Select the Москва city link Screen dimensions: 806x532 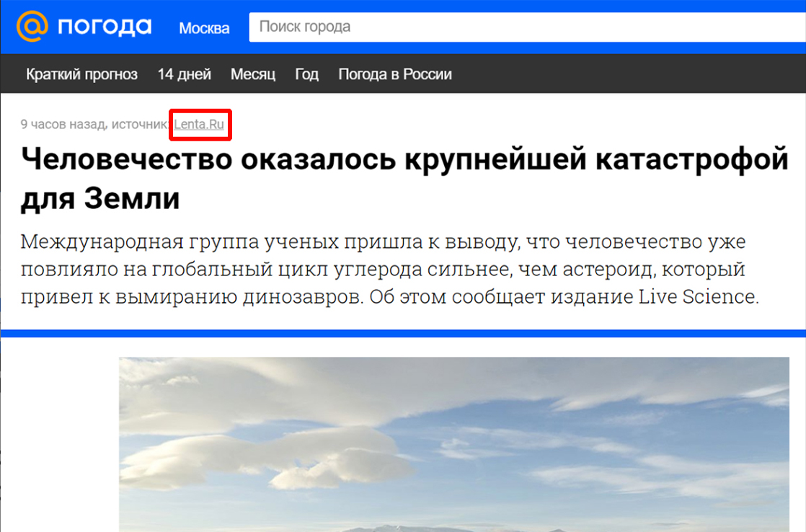[204, 28]
